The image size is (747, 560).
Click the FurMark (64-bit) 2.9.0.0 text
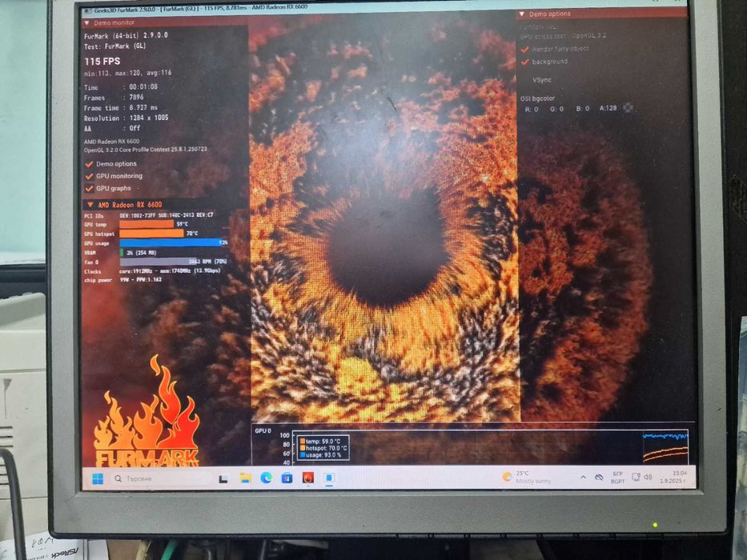[126, 36]
